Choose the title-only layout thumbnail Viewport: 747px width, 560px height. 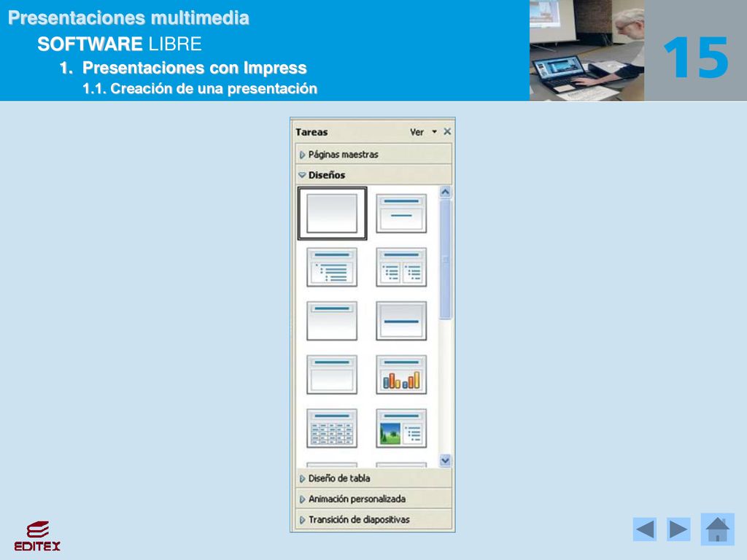tap(332, 321)
